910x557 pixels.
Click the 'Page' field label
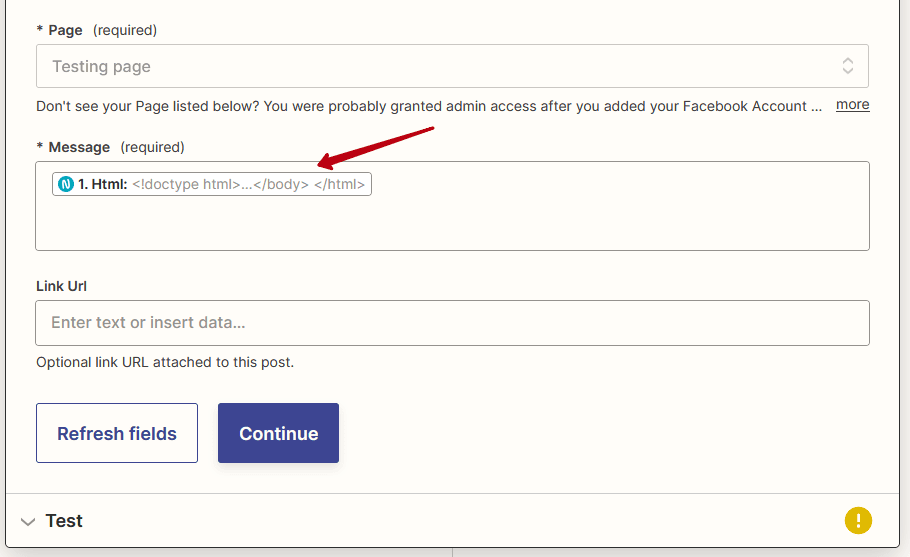coord(65,30)
